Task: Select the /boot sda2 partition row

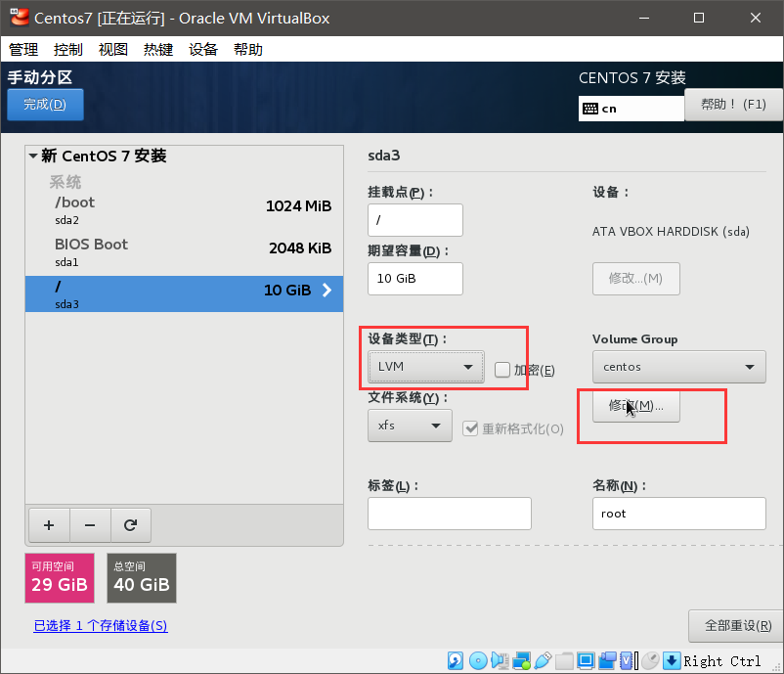Action: pos(184,210)
